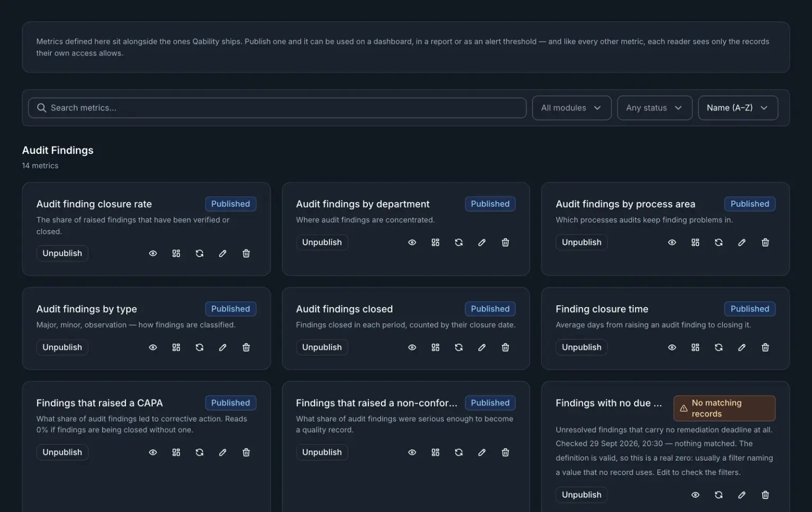The image size is (812, 512).
Task: Delete Audit findings by department via the trash icon
Action: (x=505, y=242)
